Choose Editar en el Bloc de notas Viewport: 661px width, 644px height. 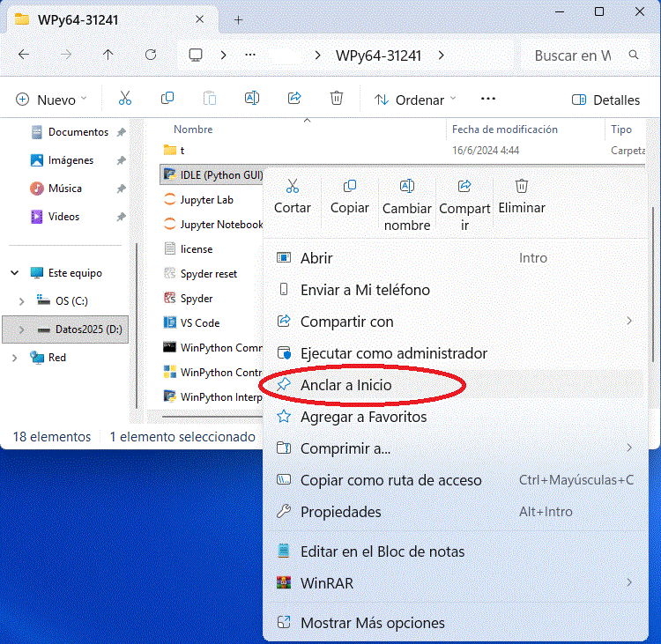point(455,551)
